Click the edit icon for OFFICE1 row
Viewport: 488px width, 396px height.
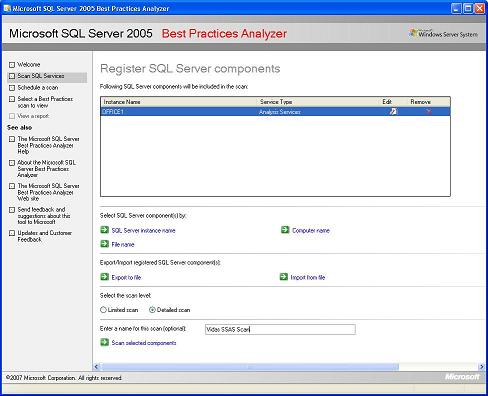coord(393,111)
